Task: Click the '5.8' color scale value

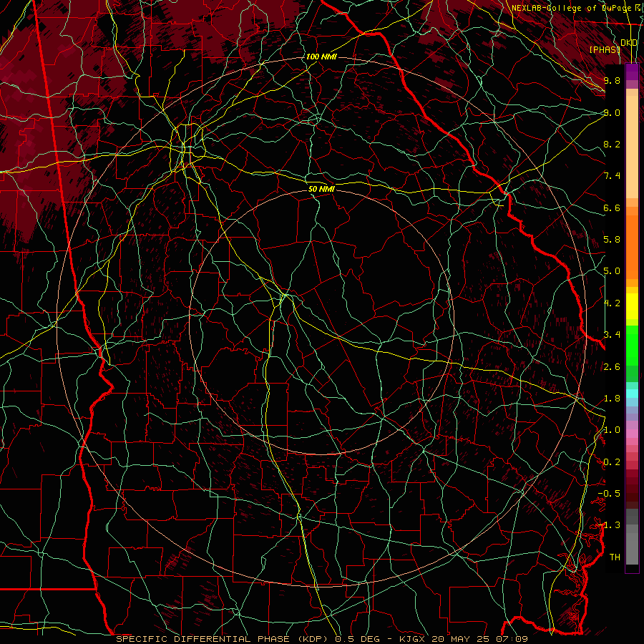Action: tap(612, 240)
